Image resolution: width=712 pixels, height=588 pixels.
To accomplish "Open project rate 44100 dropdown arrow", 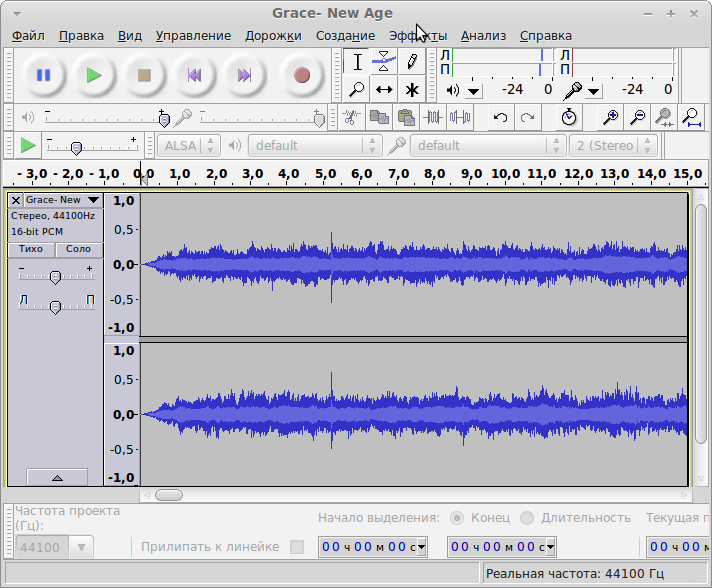I will 81,547.
